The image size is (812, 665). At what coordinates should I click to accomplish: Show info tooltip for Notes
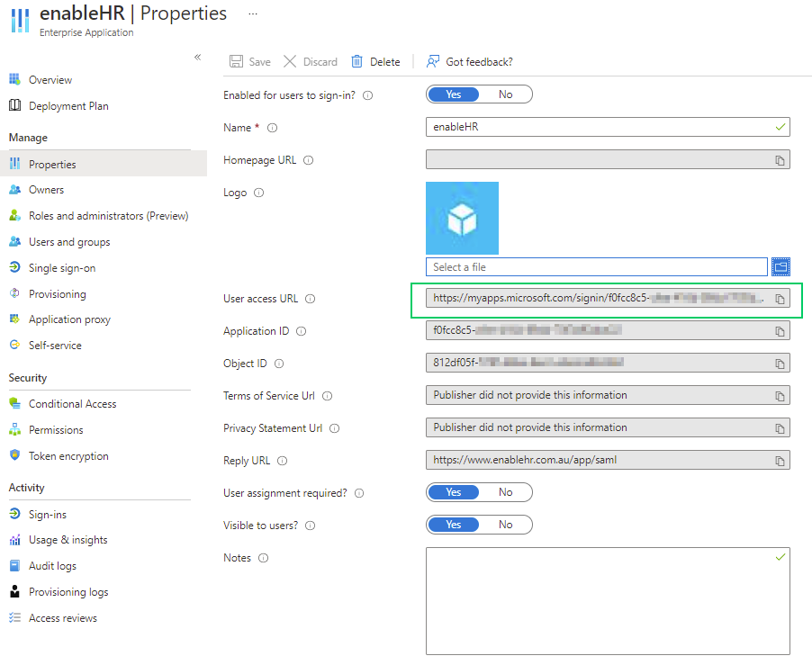(x=263, y=558)
